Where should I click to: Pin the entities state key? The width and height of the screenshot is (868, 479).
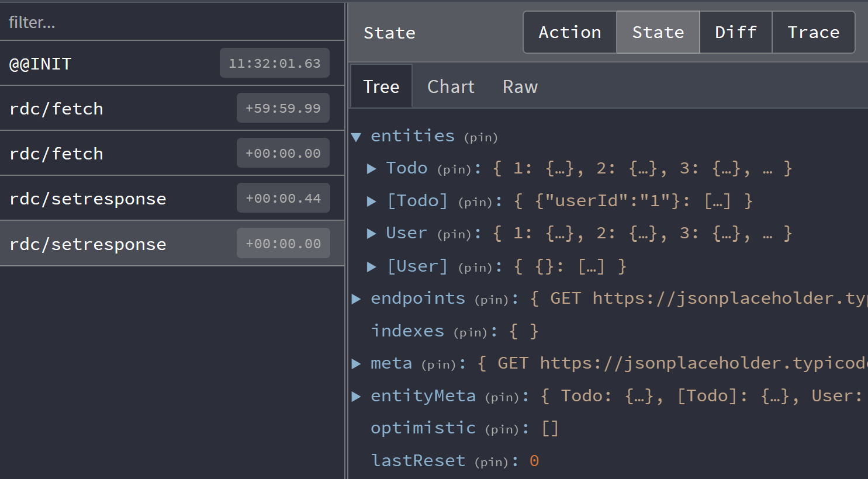[480, 137]
